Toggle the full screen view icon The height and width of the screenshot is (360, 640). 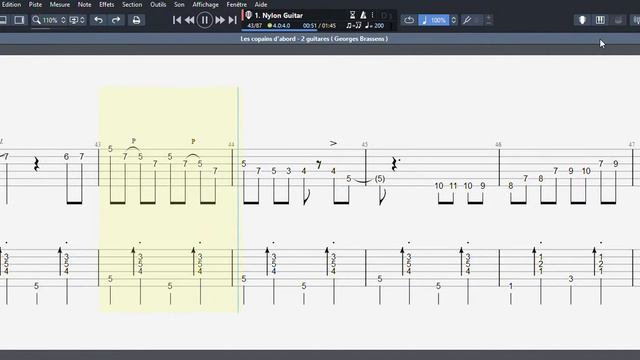coord(19,20)
